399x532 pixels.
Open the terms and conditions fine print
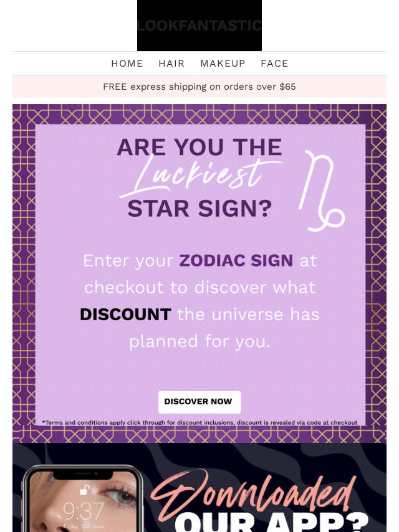coord(199,422)
